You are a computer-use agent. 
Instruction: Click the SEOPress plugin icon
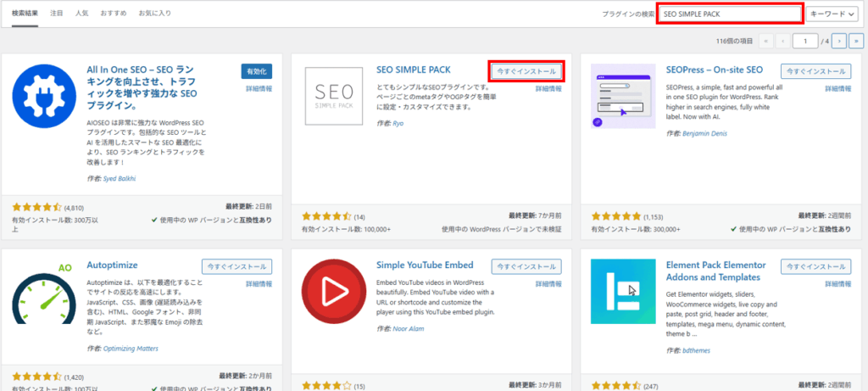(623, 97)
